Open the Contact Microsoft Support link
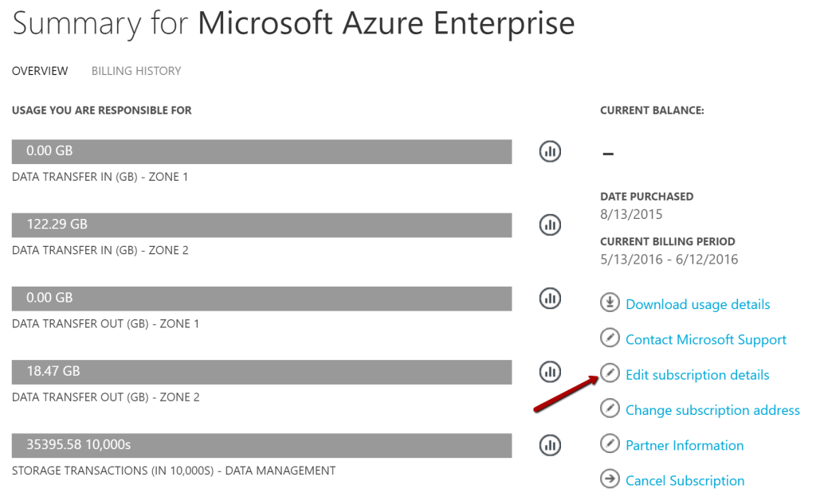 pyautogui.click(x=705, y=340)
